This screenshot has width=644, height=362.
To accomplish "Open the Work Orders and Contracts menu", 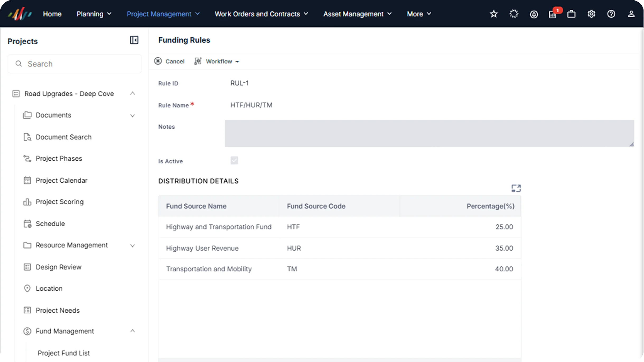I will tap(262, 14).
